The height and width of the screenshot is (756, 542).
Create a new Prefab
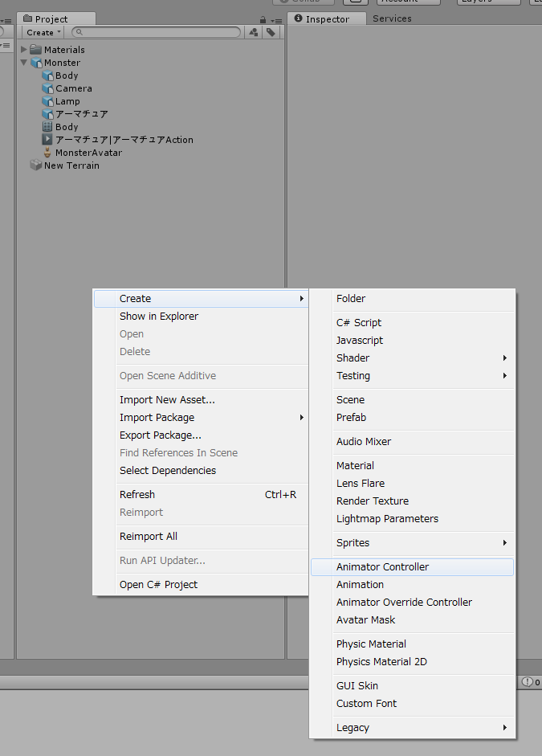point(413,418)
